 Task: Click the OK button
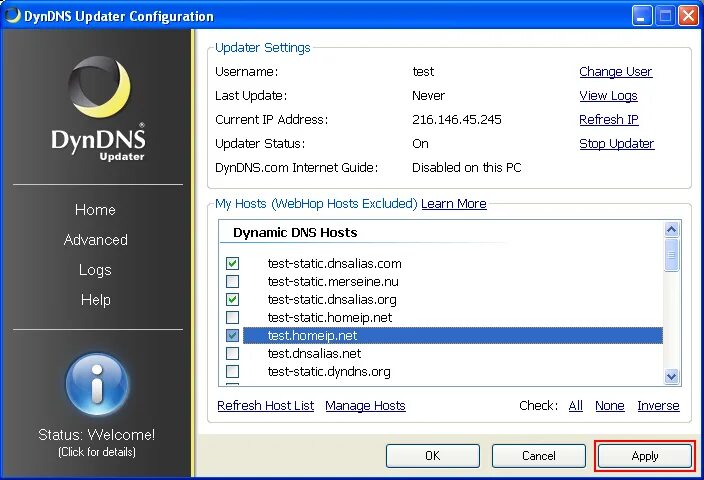(x=433, y=456)
